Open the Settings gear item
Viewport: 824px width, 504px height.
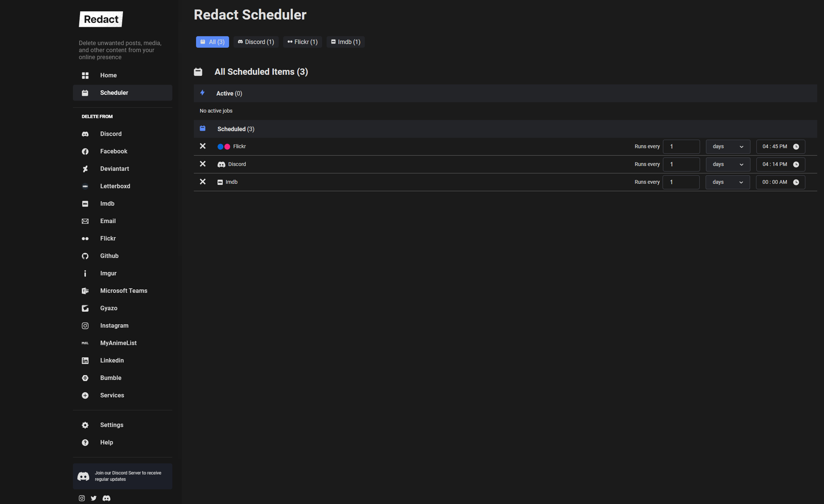[112, 425]
